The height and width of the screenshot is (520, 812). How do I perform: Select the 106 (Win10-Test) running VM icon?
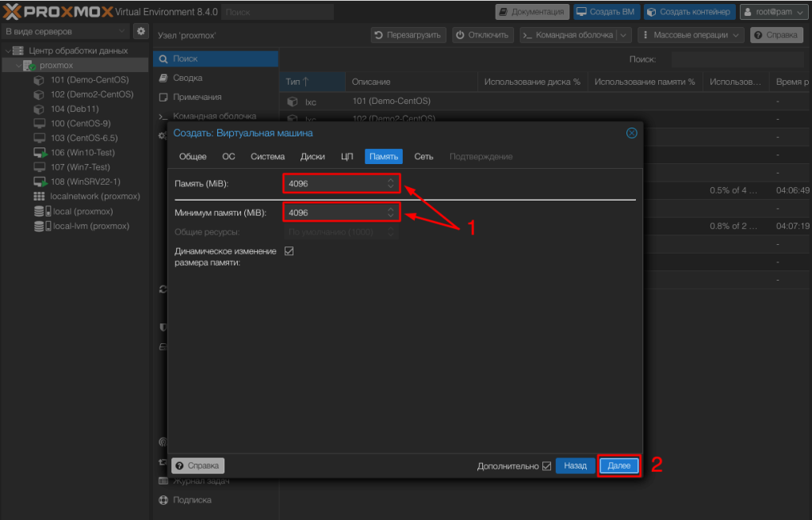[x=40, y=153]
